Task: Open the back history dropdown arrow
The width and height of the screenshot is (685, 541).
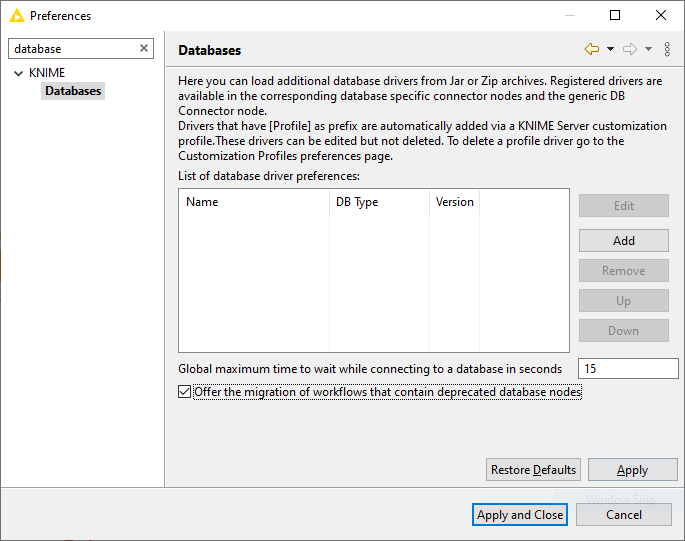Action: pos(610,49)
